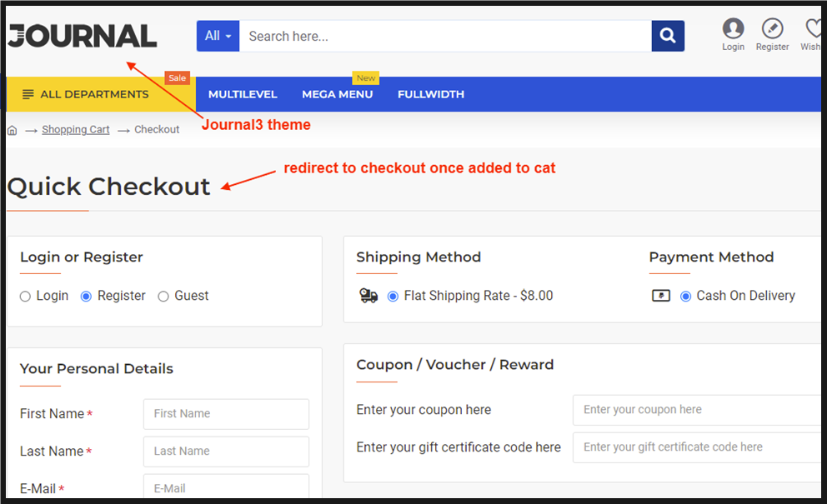The height and width of the screenshot is (504, 827).
Task: Open the home breadcrumb icon
Action: 12,129
